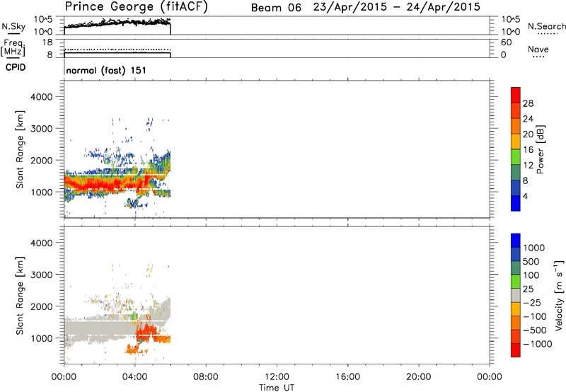Image resolution: width=566 pixels, height=392 pixels.
Task: Click the '18' frequency axis tick label
Action: click(x=47, y=42)
